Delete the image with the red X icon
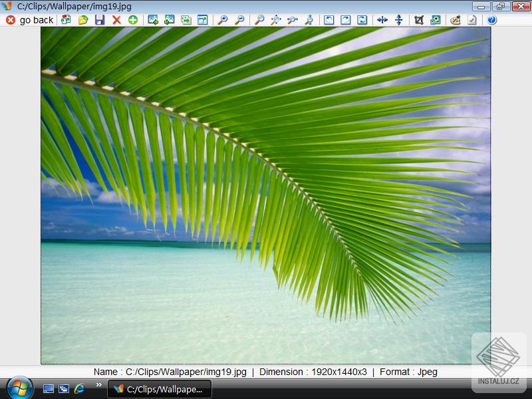The height and width of the screenshot is (399, 532). [116, 20]
